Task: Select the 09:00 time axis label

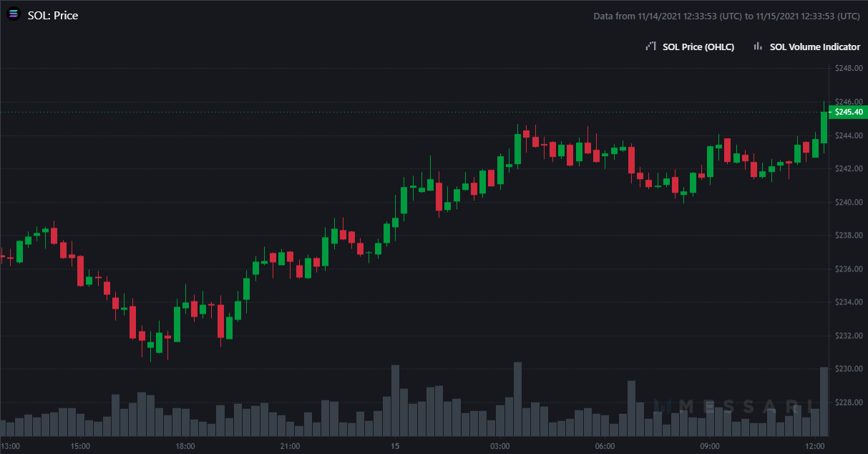Action: pos(709,446)
